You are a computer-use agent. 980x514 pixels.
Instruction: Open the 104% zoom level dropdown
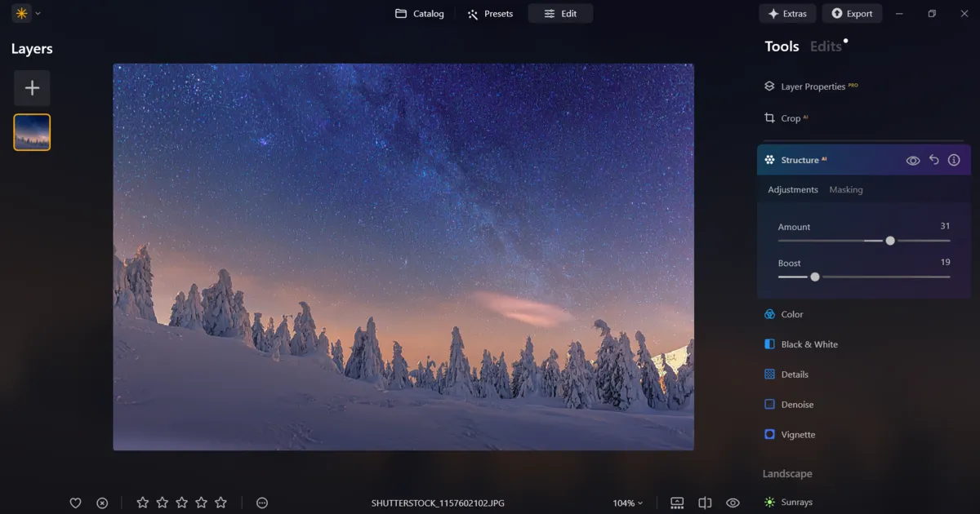[627, 503]
